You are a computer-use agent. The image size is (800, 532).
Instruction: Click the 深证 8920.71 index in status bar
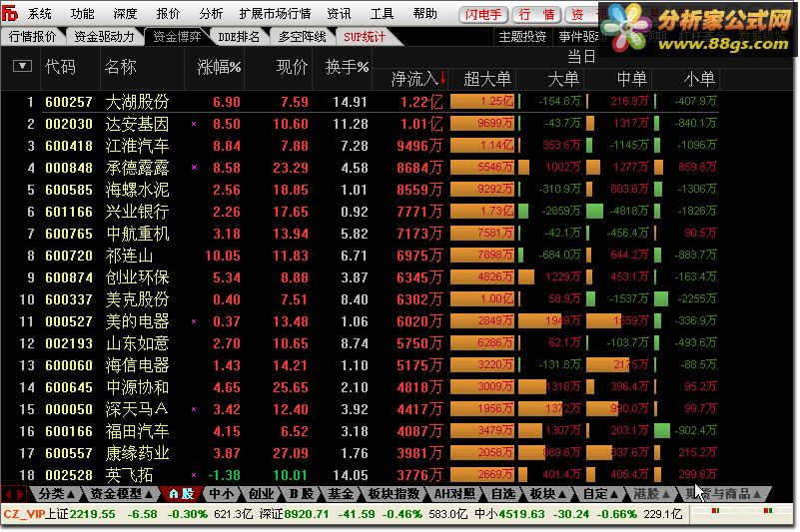tap(294, 514)
